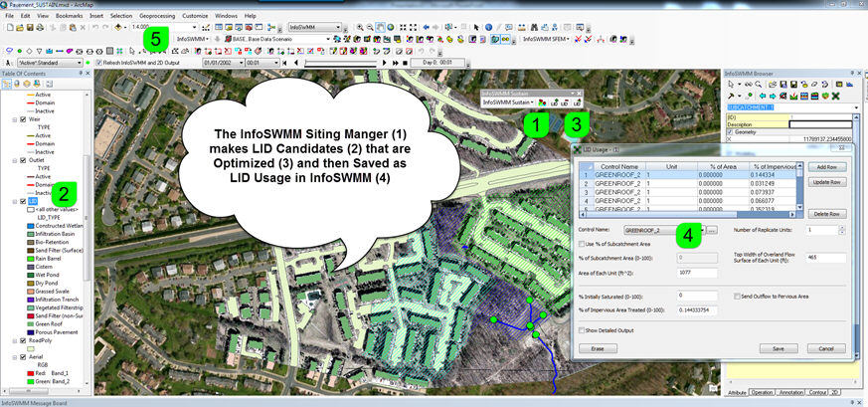Click the Save icon in Standard toolbar
The image size is (868, 407).
coord(30,27)
